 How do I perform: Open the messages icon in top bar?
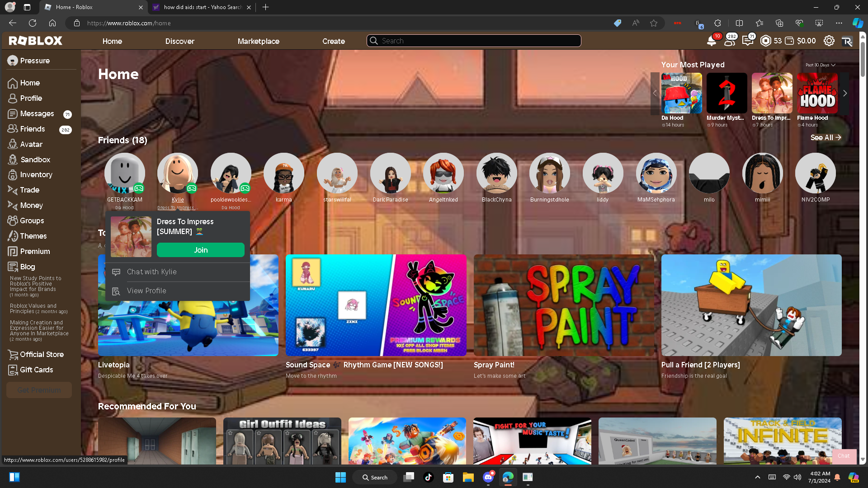point(747,41)
